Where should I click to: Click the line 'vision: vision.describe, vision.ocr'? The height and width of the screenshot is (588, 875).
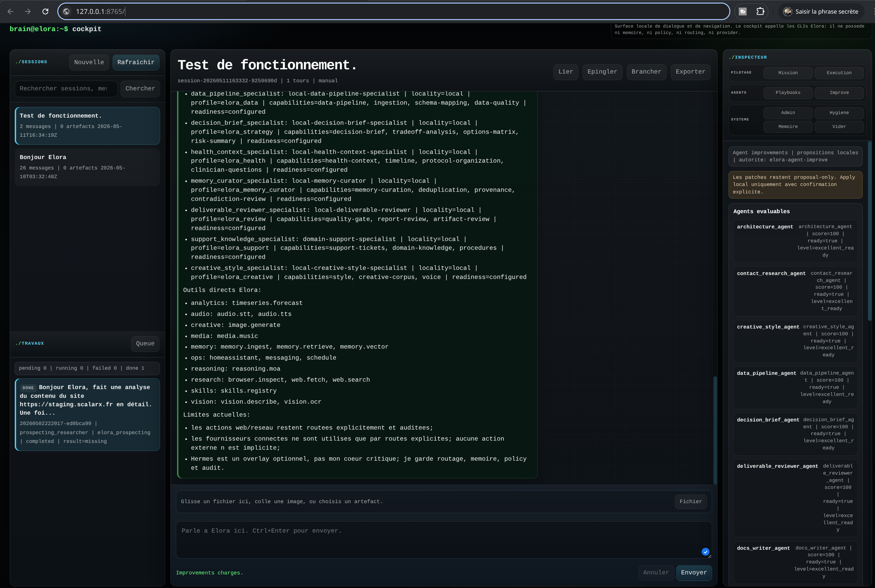tap(256, 402)
